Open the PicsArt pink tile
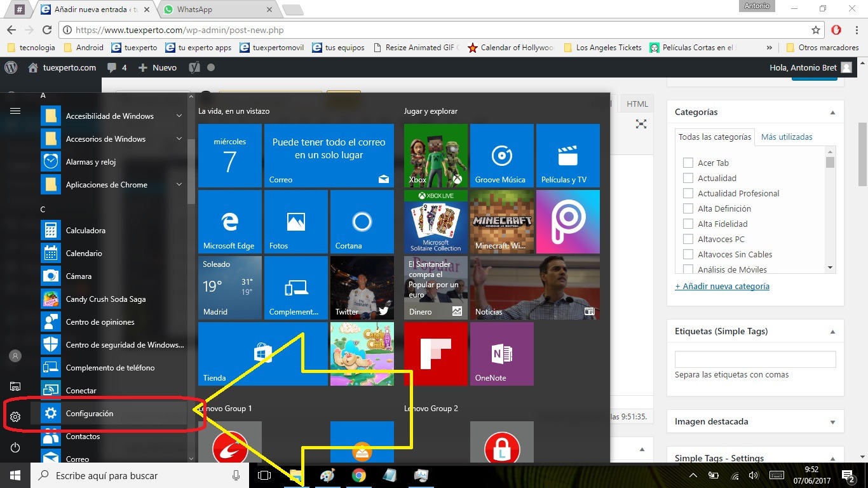The height and width of the screenshot is (488, 868). [x=568, y=222]
